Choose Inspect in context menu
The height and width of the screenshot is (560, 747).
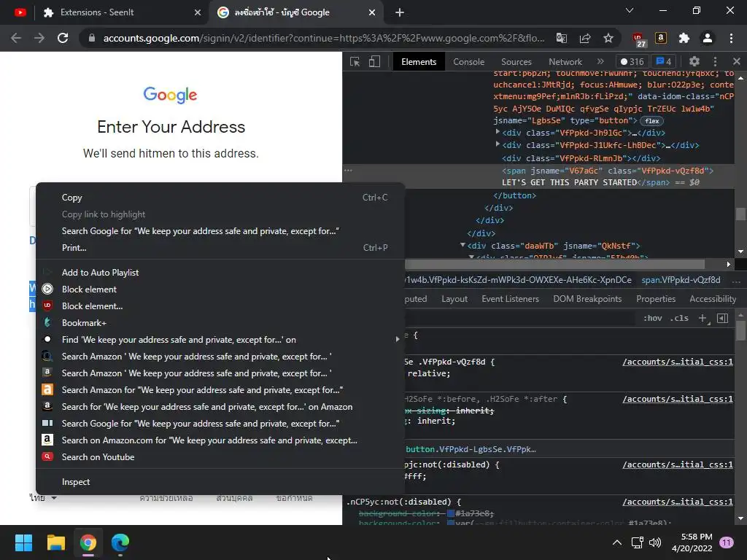(220, 482)
